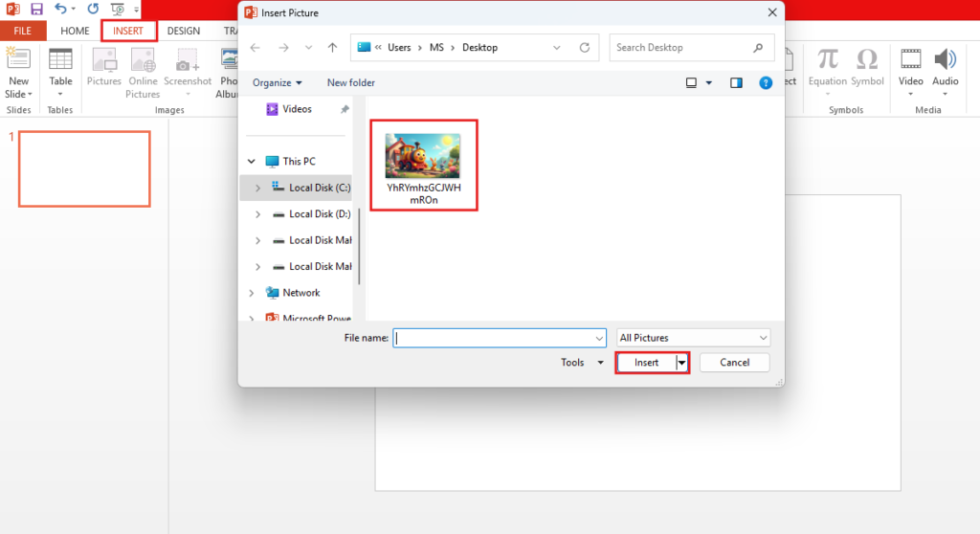Switch to the HOME ribbon tab
This screenshot has height=534, width=980.
75,31
